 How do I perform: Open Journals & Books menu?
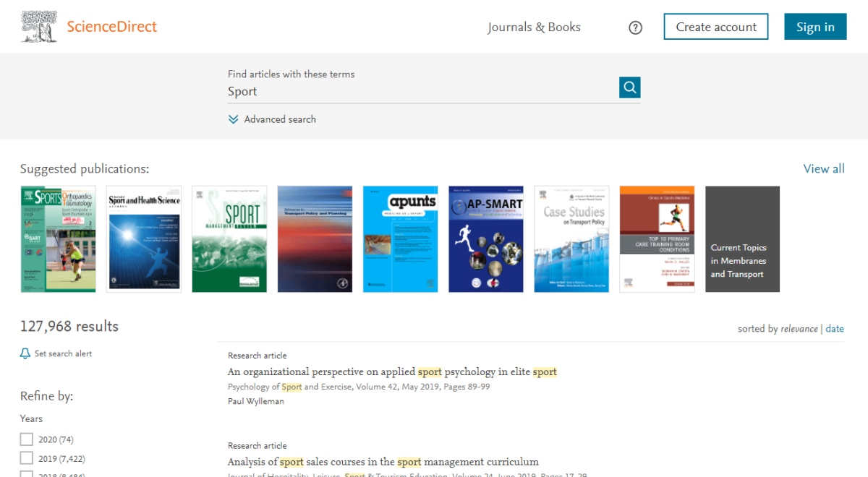(534, 27)
